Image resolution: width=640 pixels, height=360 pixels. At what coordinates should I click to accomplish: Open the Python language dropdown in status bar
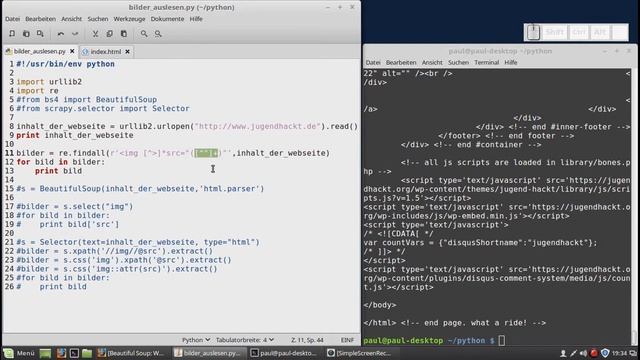(x=196, y=340)
